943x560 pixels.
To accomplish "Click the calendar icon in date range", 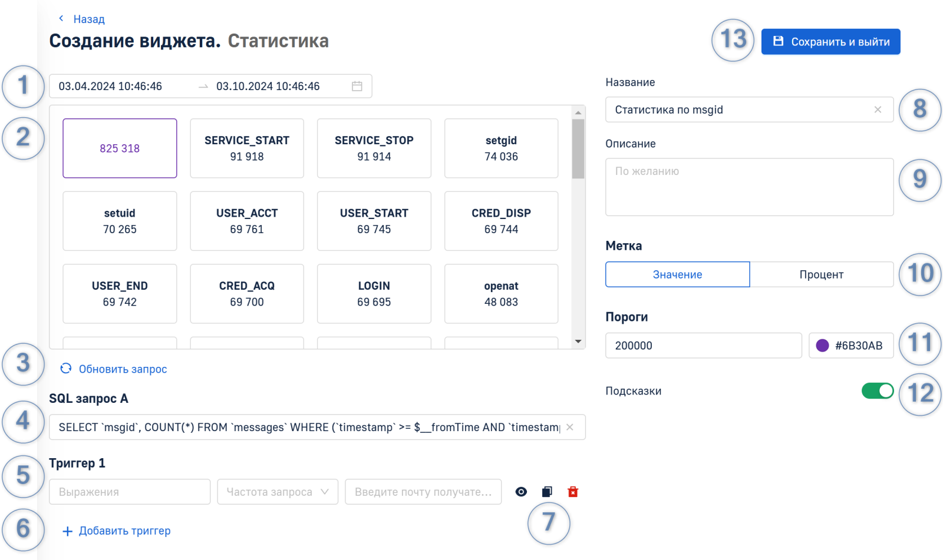I will (357, 86).
